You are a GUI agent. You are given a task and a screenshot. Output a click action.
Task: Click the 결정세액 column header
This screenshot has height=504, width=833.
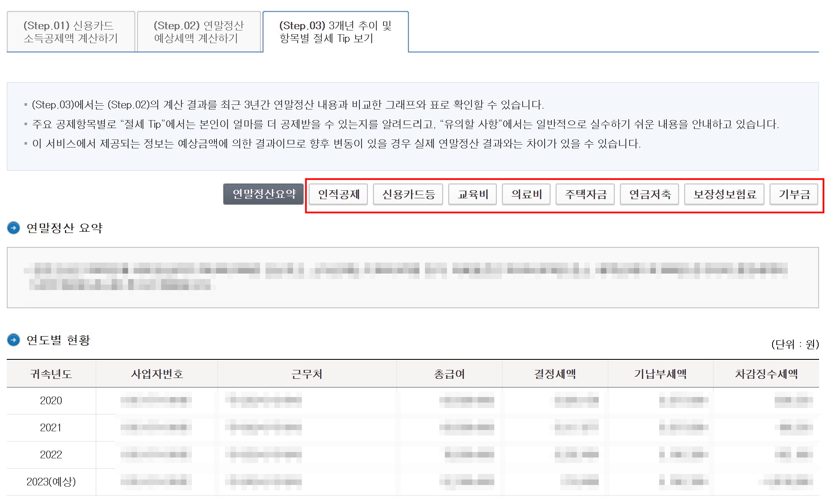point(555,374)
